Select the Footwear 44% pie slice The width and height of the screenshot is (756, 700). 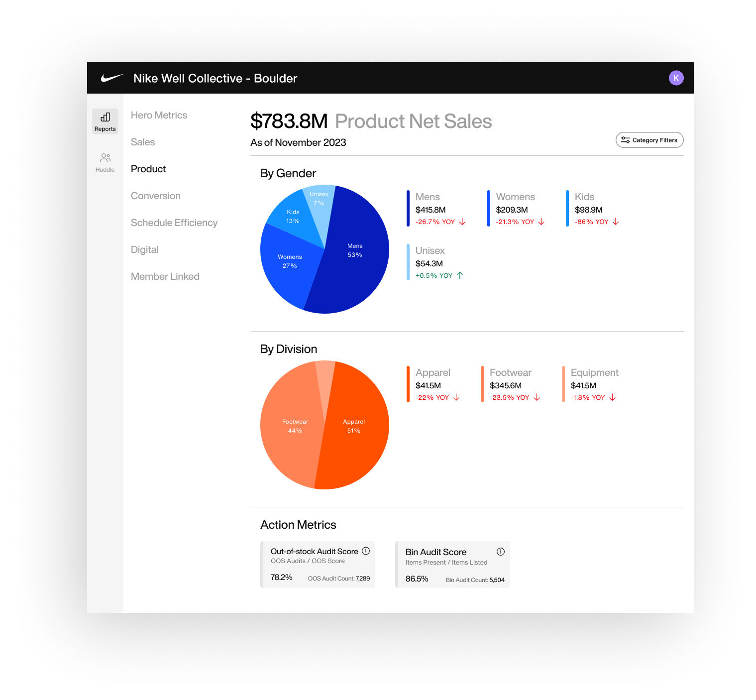pos(295,426)
